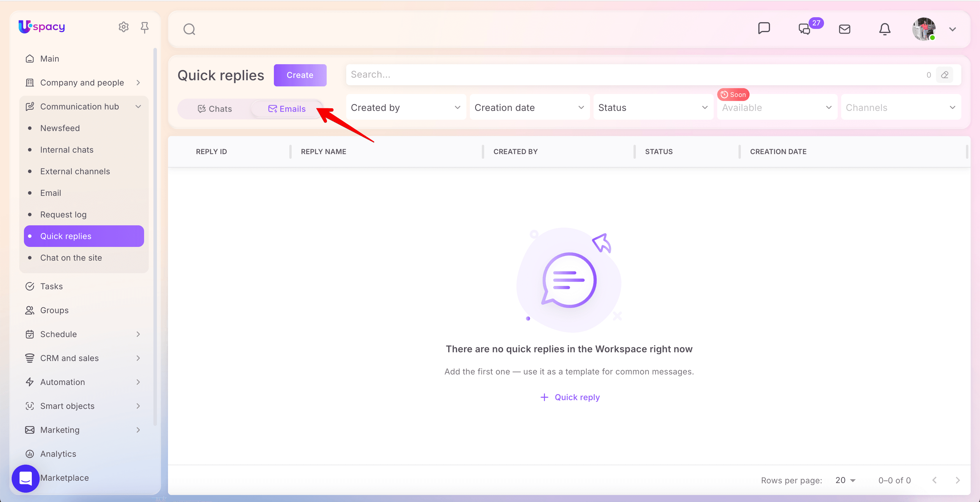The width and height of the screenshot is (980, 502).
Task: Click the Create button
Action: click(x=300, y=75)
